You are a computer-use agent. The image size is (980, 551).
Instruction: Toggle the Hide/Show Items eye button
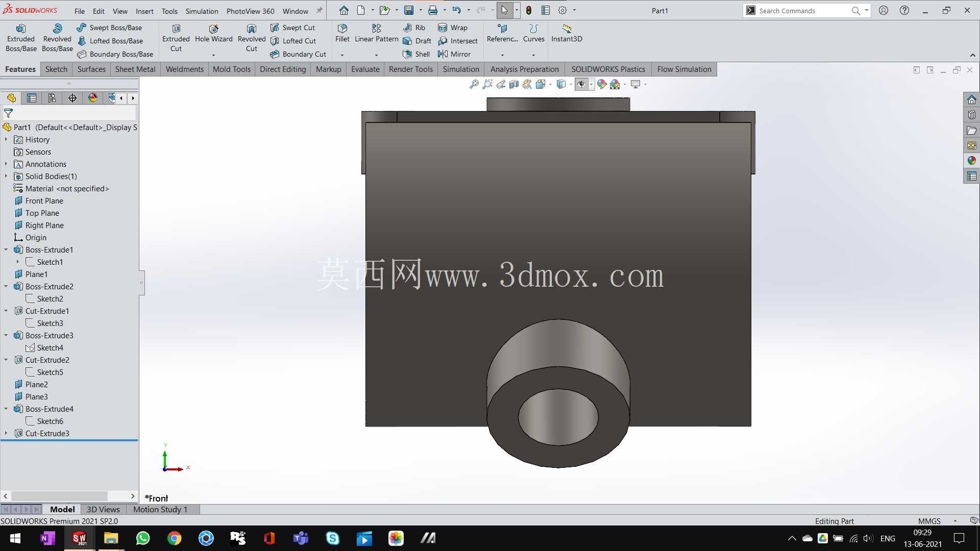581,84
